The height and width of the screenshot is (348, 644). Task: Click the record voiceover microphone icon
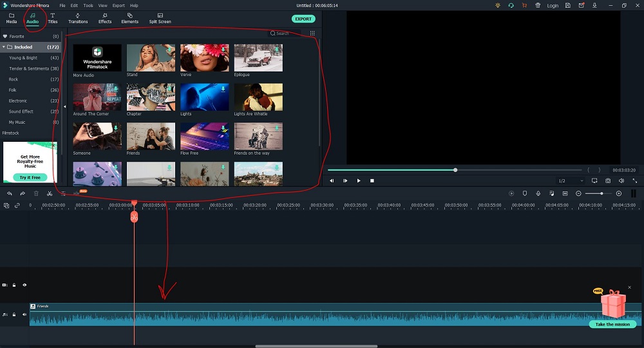tap(538, 193)
